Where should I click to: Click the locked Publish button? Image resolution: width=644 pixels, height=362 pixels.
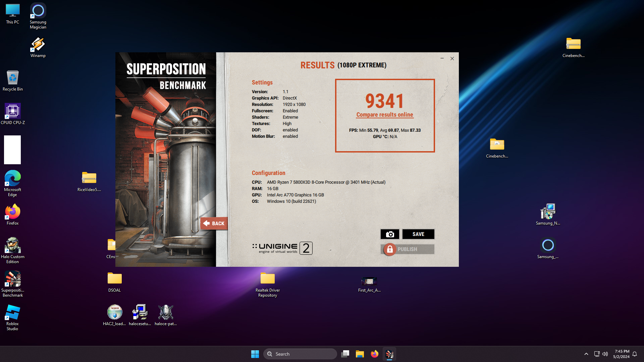(x=408, y=249)
